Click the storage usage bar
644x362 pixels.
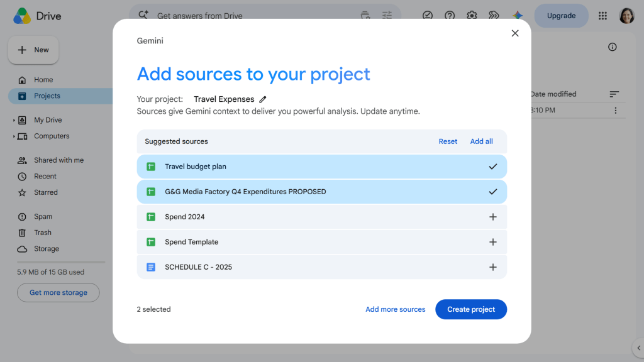pos(61,262)
